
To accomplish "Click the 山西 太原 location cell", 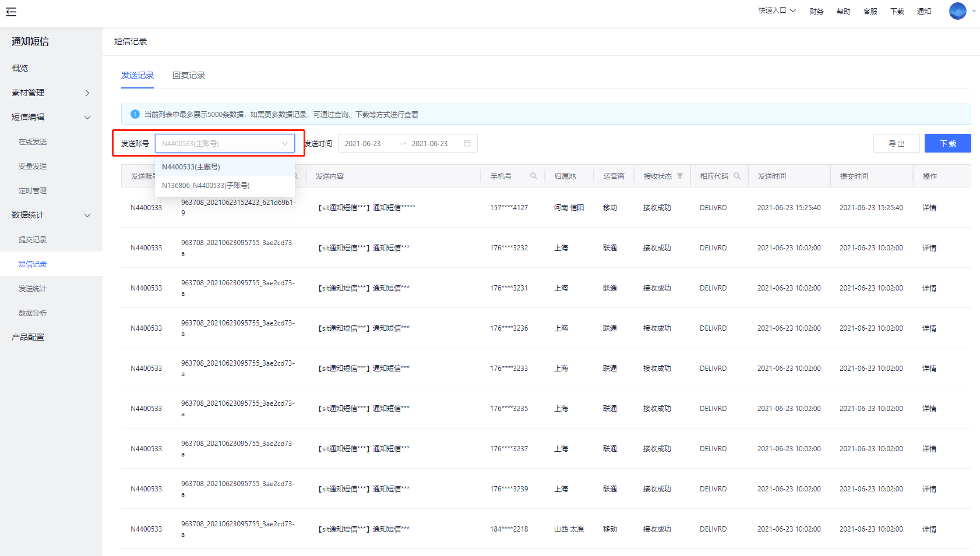I will pos(569,529).
